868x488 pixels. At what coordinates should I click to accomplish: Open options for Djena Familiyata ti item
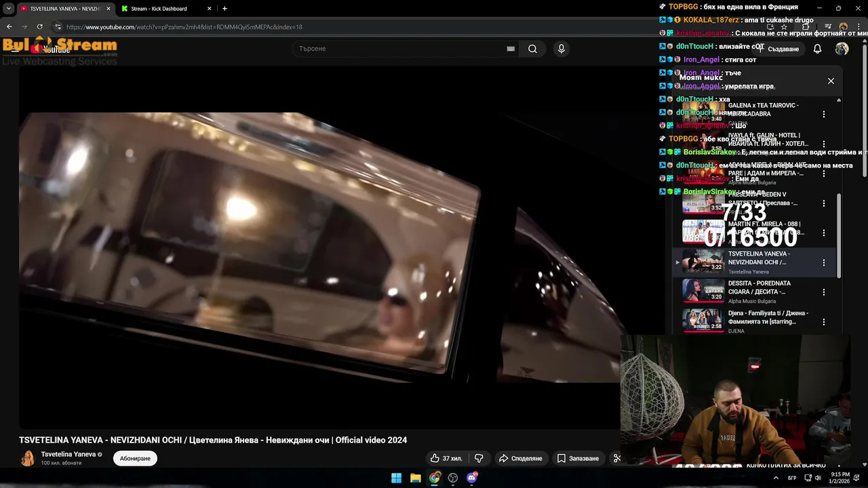[x=824, y=321]
